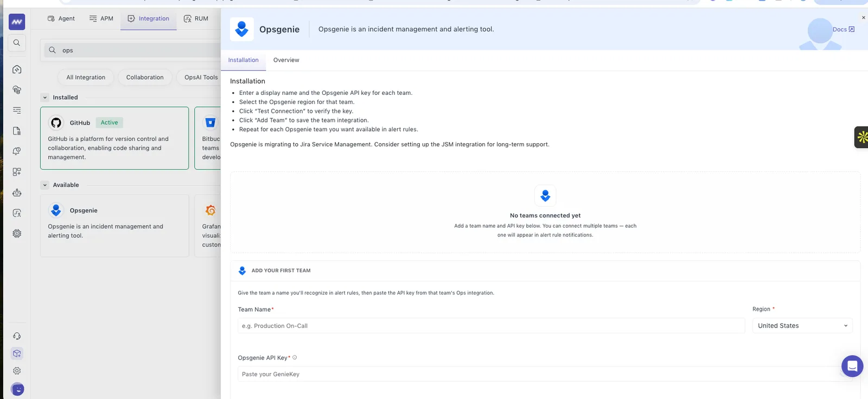Select the Integration tab

pyautogui.click(x=148, y=18)
